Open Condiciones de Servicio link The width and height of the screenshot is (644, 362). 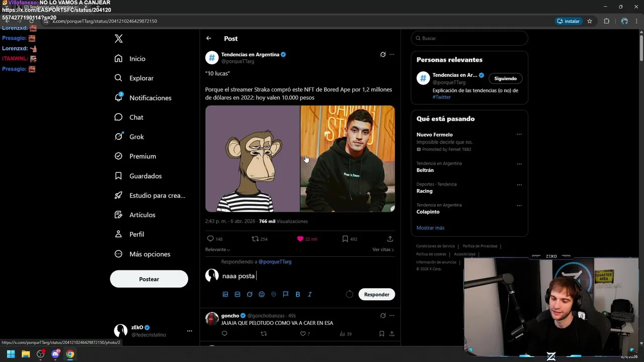tap(436, 246)
